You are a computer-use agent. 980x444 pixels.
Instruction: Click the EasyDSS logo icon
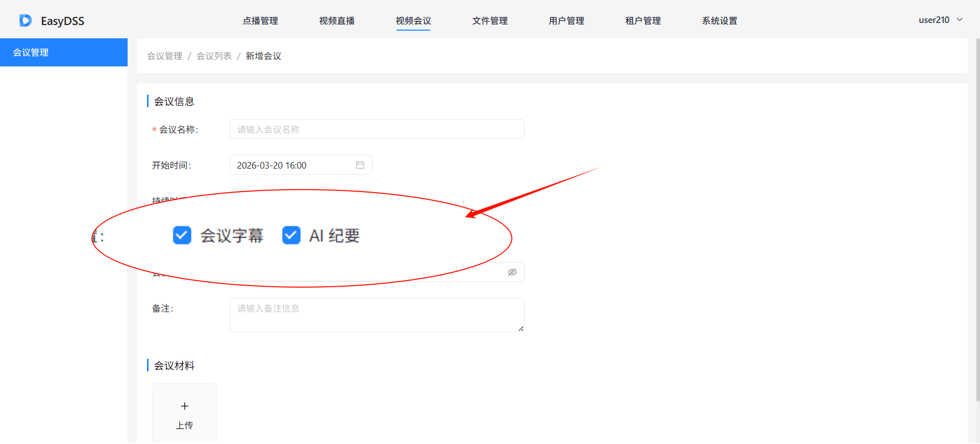26,20
